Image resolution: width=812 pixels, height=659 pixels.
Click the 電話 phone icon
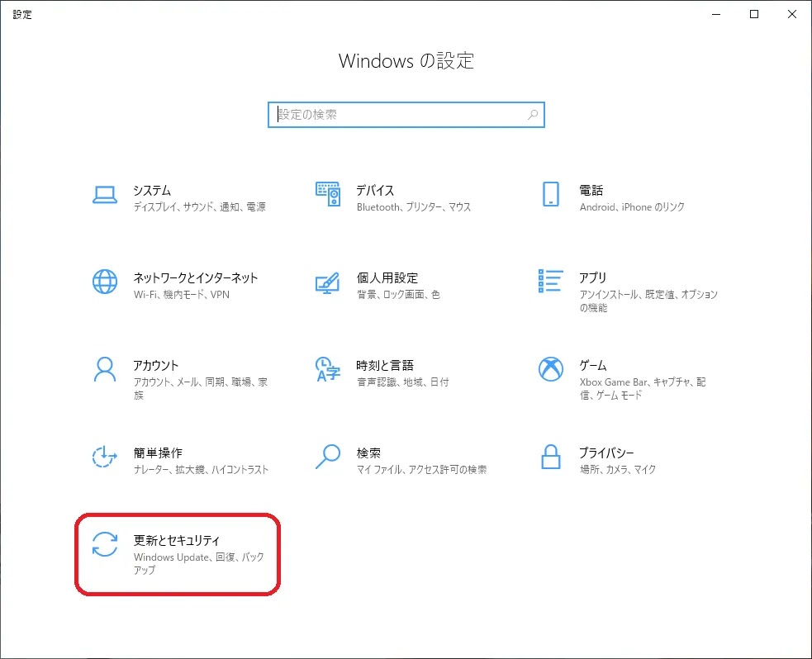550,194
